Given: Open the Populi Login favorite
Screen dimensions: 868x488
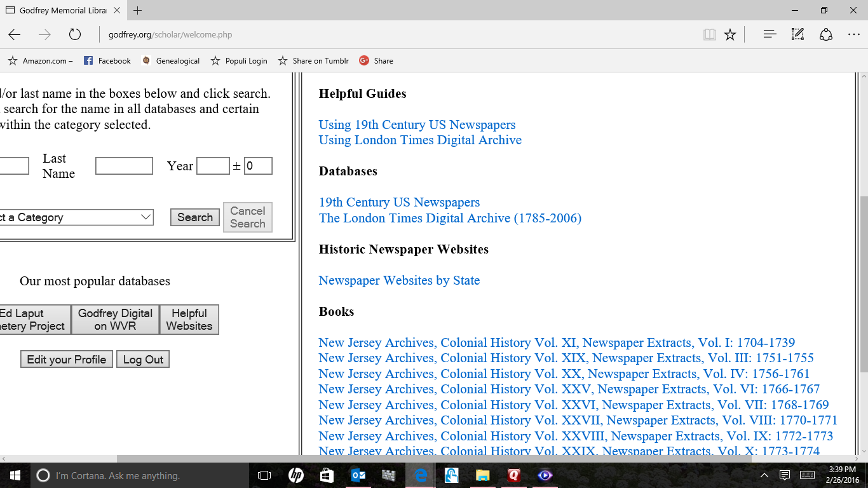Looking at the screenshot, I should (239, 61).
